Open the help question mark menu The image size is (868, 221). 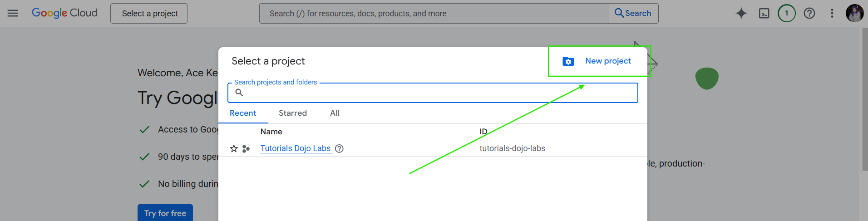(x=809, y=13)
